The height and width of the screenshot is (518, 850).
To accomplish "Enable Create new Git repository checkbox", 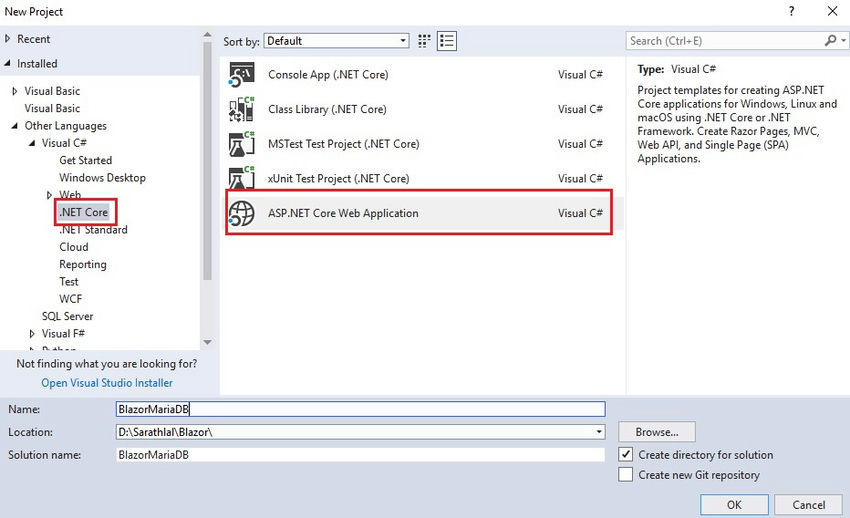I will point(626,475).
